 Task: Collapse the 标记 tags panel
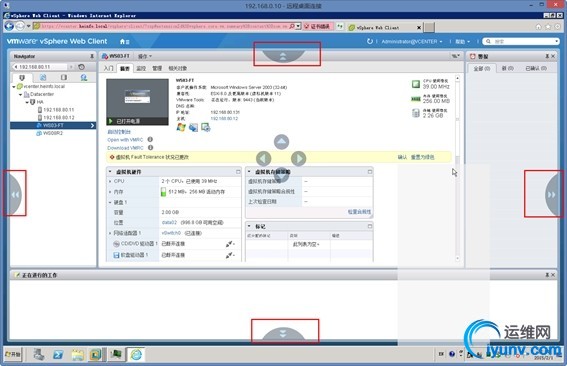pyautogui.click(x=249, y=226)
